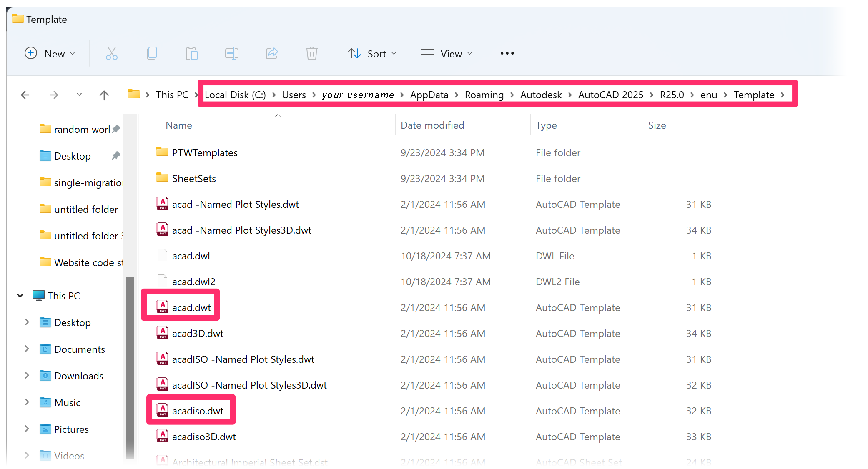Click the navigation pane scrollbar

click(x=130, y=368)
